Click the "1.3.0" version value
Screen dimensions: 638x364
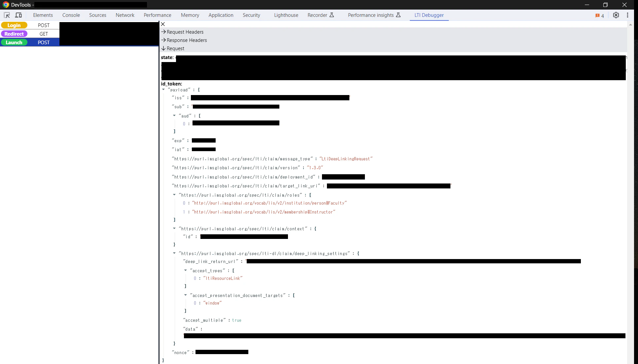tap(315, 168)
